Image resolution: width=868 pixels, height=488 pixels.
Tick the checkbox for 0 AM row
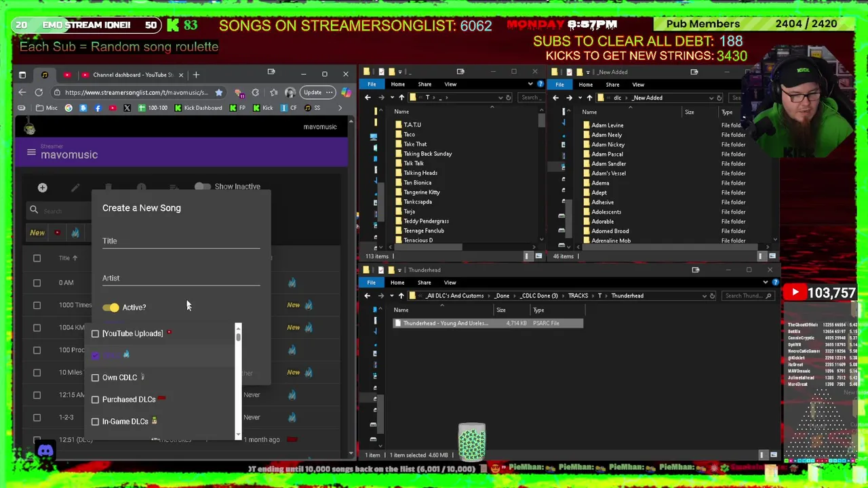37,283
